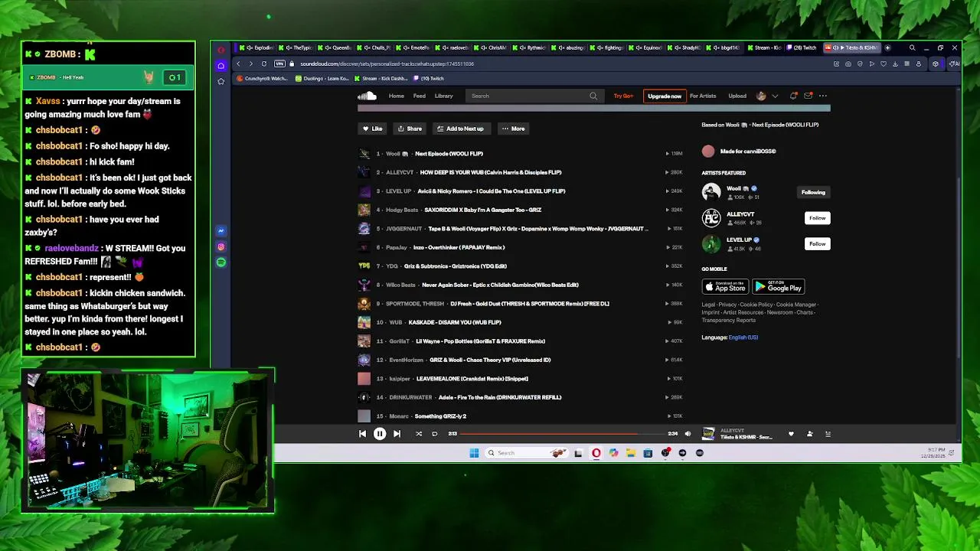
Task: Click Add to Next up button
Action: coord(460,129)
